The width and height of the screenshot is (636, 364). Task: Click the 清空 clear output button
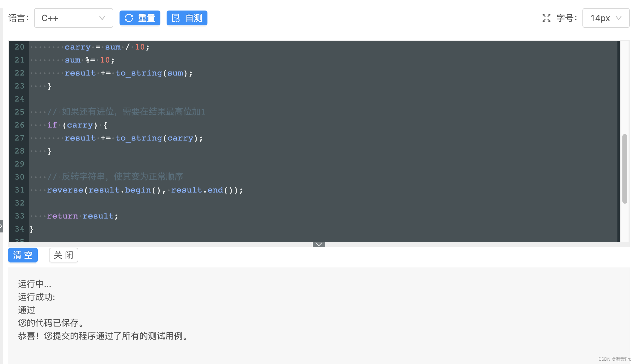click(23, 255)
